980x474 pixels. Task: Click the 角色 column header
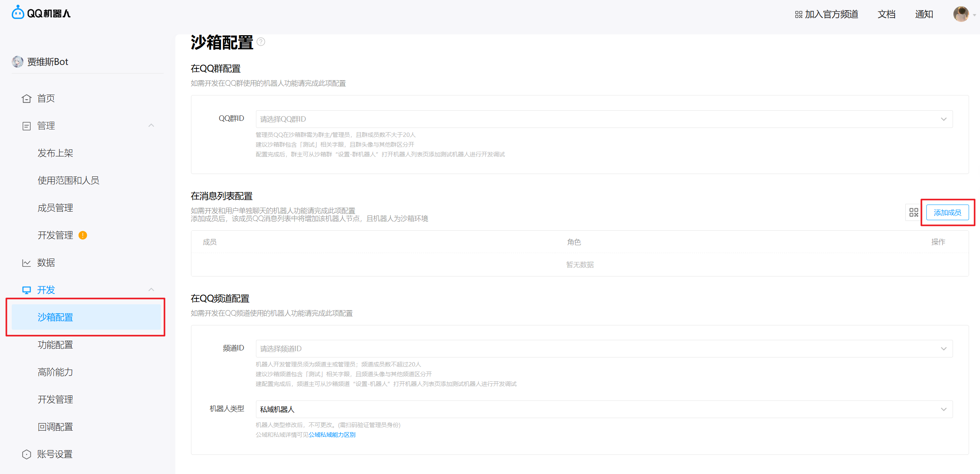coord(574,242)
